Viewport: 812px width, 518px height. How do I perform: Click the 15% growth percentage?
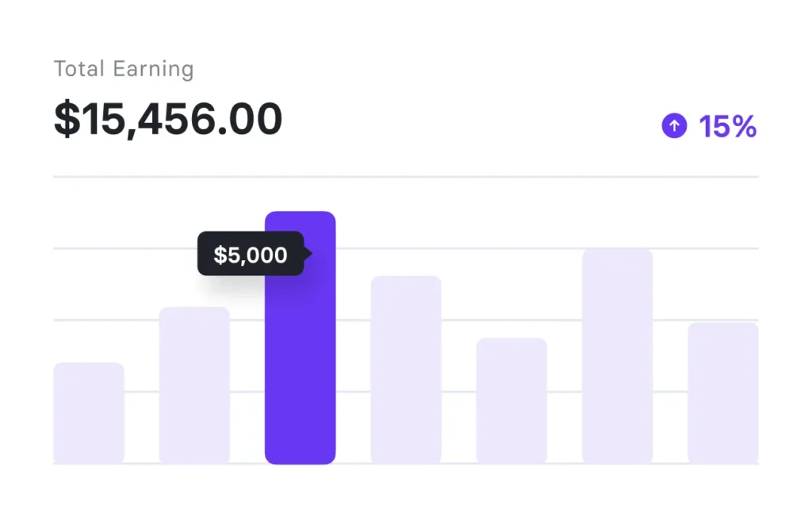pos(727,126)
